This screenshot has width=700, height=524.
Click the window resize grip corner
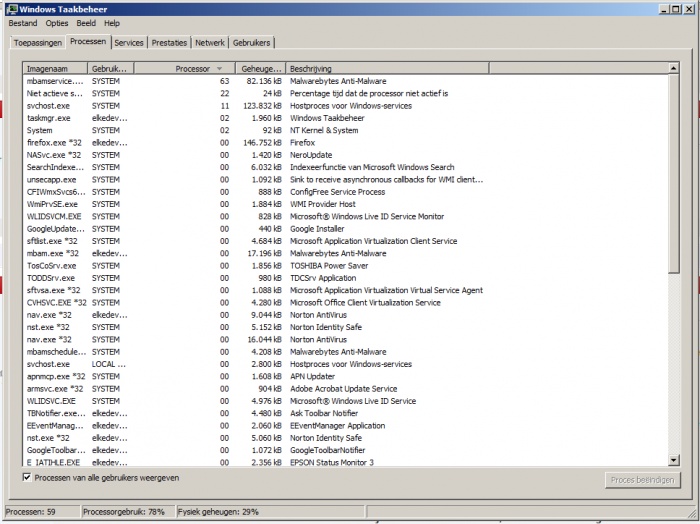point(692,513)
